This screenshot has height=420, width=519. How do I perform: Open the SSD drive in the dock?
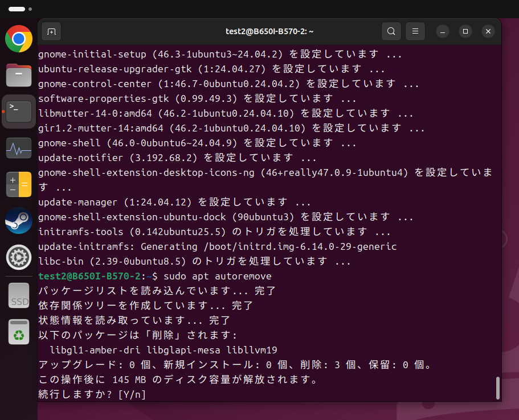point(19,295)
